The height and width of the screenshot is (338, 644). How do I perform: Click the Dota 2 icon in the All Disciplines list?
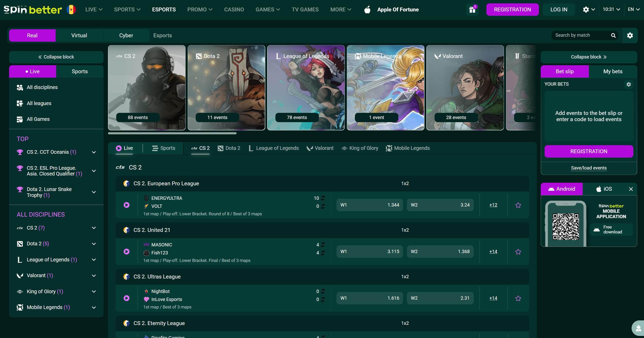(x=20, y=244)
